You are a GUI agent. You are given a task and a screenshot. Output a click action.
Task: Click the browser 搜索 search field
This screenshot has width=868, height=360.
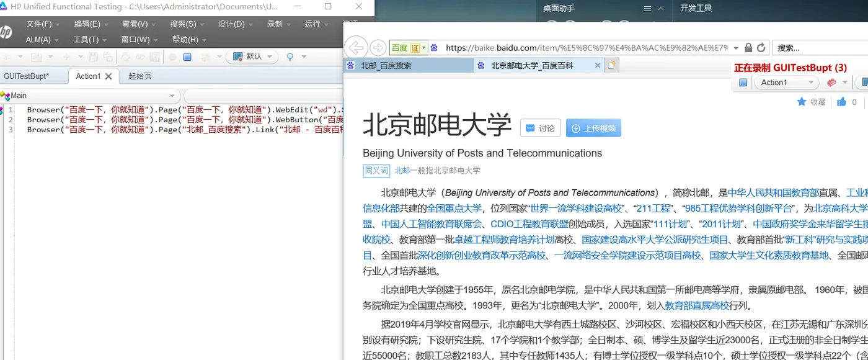[821, 48]
